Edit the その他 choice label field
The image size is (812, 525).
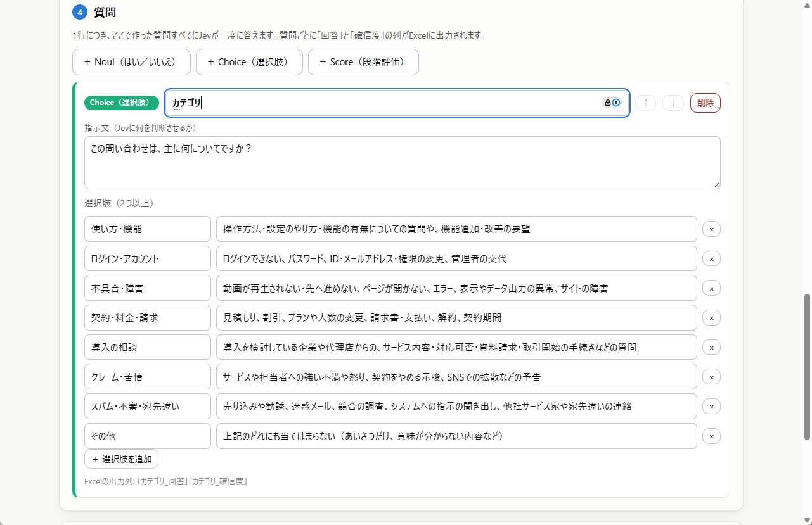coord(148,436)
